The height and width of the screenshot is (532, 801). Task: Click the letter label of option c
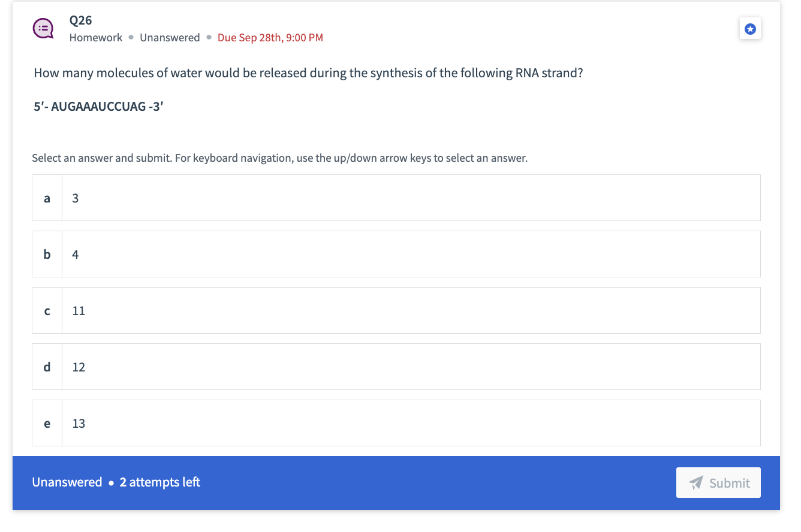(x=47, y=310)
